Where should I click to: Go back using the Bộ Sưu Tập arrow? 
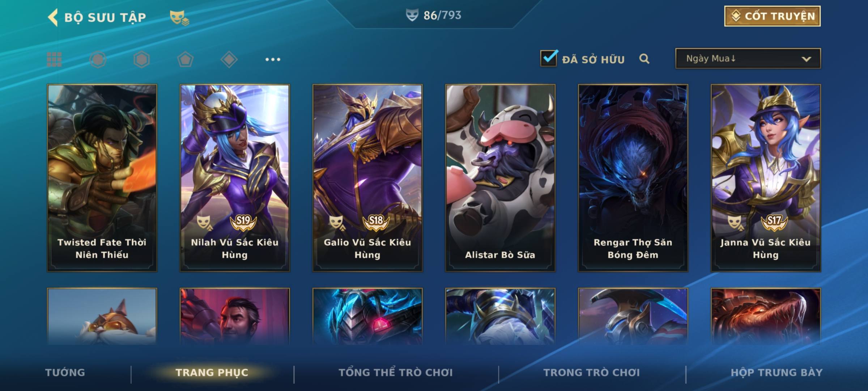pos(53,17)
